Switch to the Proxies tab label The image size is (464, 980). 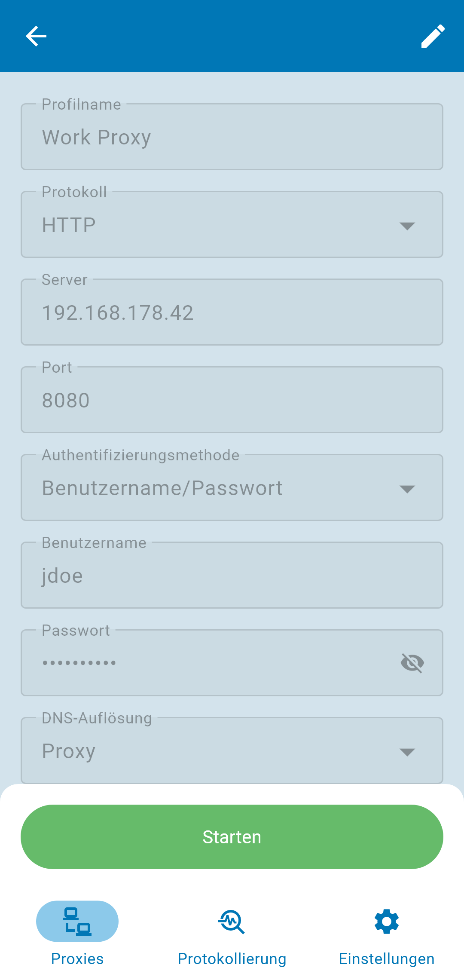(x=77, y=959)
